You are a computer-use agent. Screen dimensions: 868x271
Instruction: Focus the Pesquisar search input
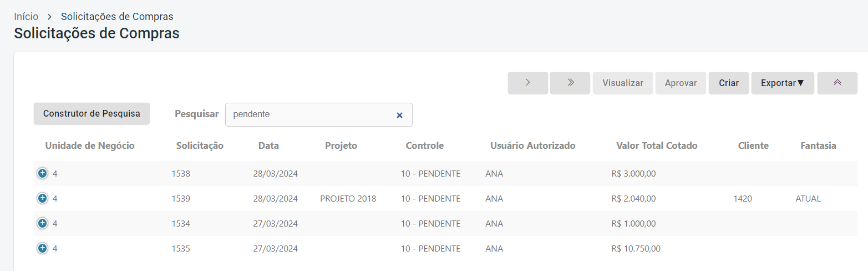click(x=311, y=114)
